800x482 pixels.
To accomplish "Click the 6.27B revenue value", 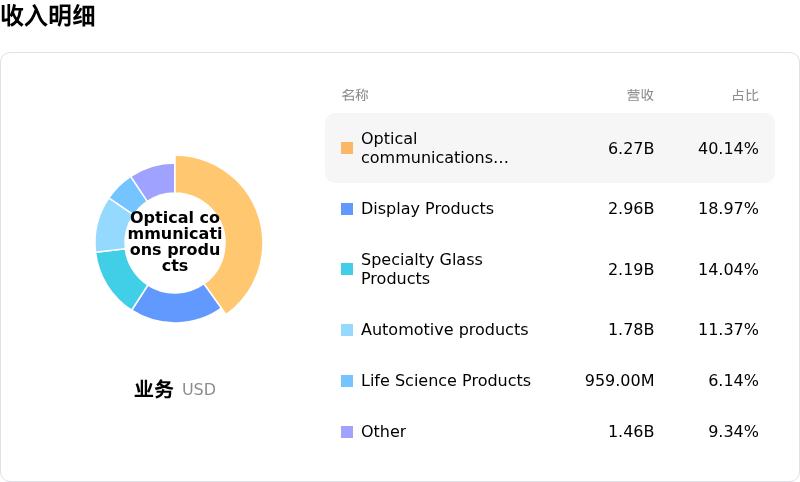I will pos(631,148).
